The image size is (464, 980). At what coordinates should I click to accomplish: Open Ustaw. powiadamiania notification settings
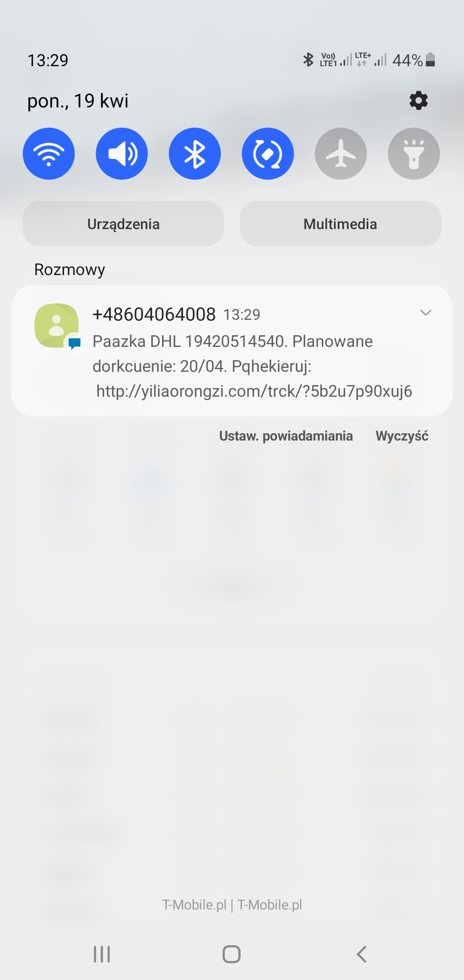[286, 436]
